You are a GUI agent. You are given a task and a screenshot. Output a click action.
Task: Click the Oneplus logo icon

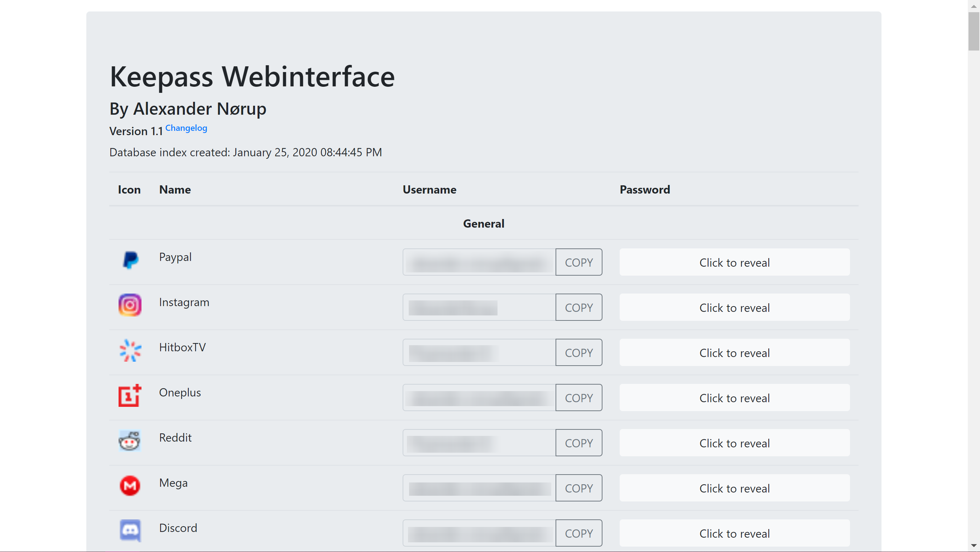[x=130, y=395]
